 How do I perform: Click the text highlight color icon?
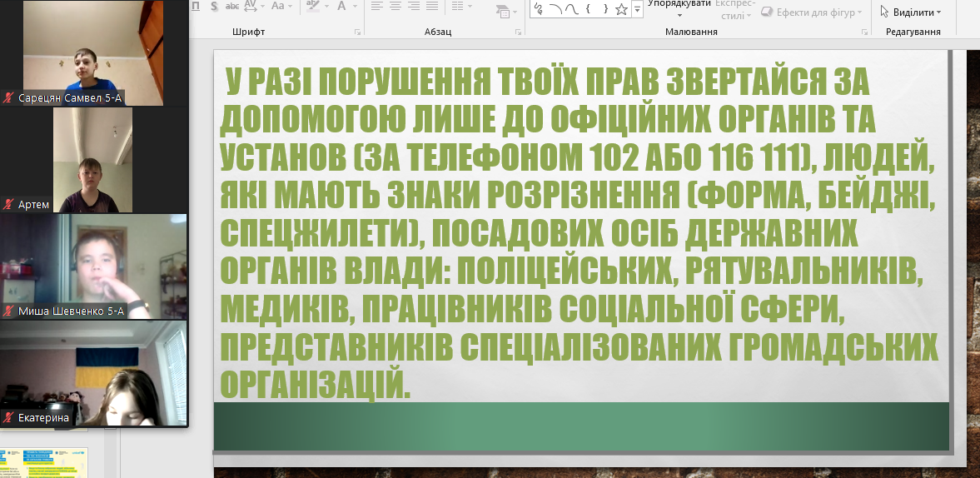[313, 6]
